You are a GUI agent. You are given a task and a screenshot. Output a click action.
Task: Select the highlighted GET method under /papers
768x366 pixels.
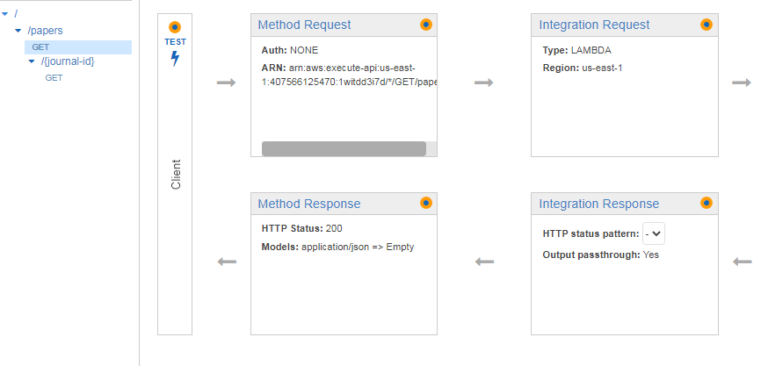[78, 47]
